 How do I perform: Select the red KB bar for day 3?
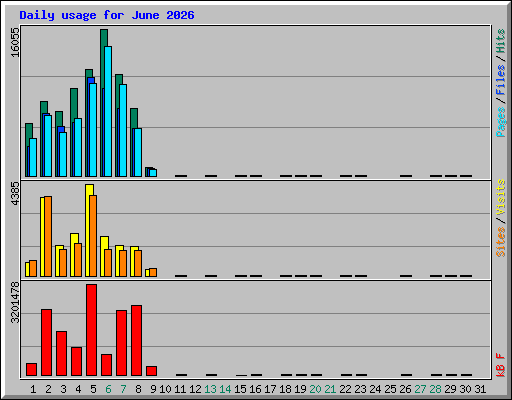(x=61, y=353)
